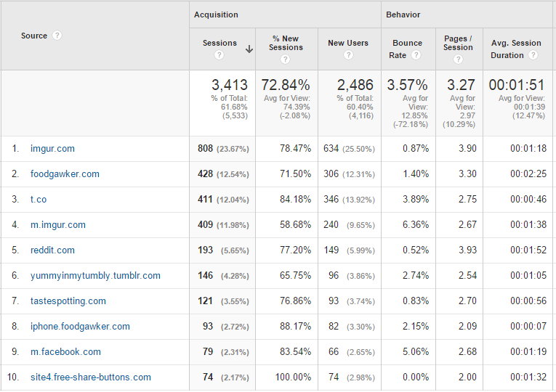The height and width of the screenshot is (392, 556).
Task: Select t.co sessions value 411
Action: coord(205,200)
